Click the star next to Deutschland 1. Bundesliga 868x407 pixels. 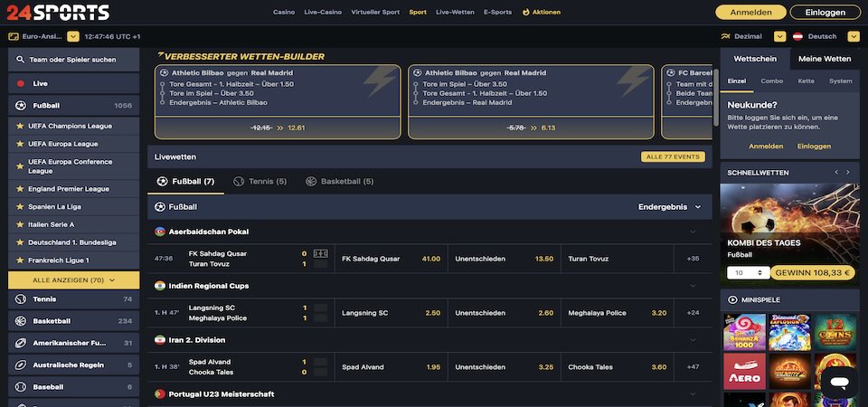(x=20, y=242)
